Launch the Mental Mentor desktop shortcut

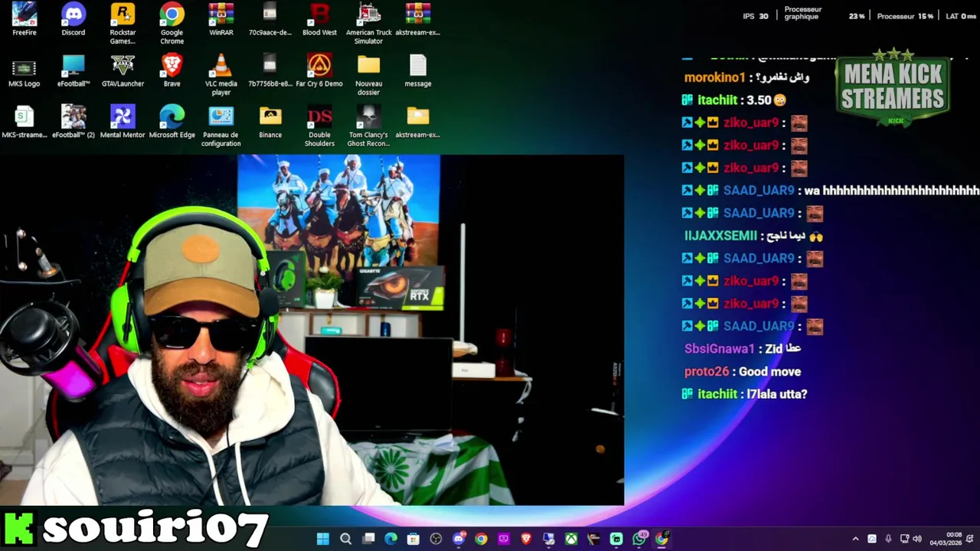(x=122, y=122)
